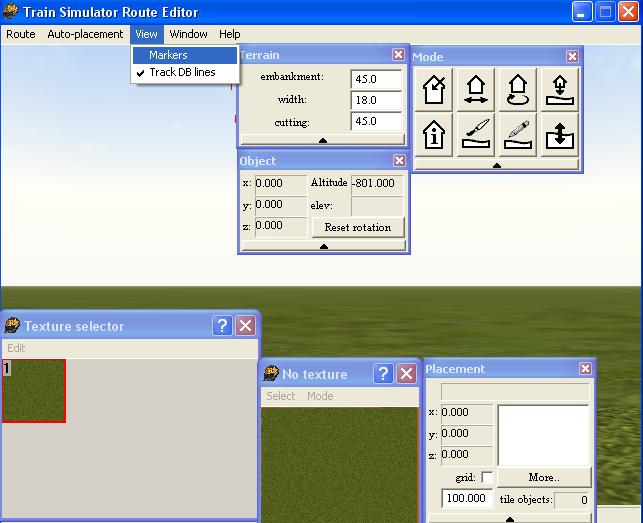The image size is (643, 523).
Task: Open the Auto-placement menu
Action: coord(85,34)
